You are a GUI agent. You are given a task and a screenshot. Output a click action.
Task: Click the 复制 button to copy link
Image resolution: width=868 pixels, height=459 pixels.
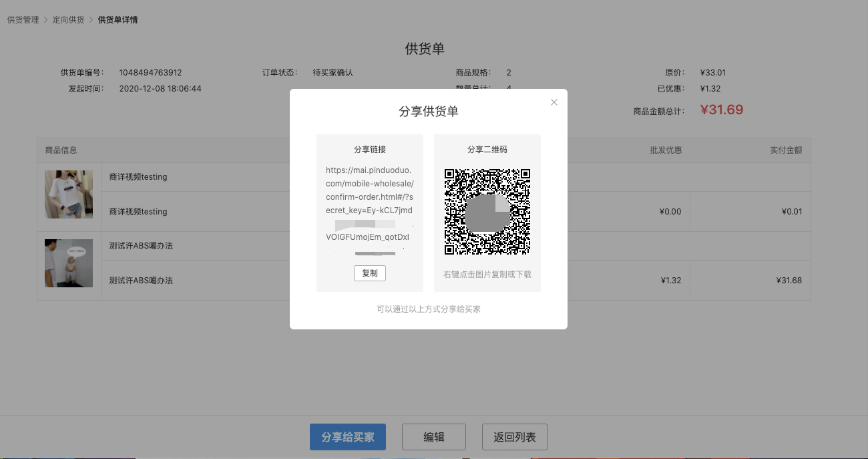click(x=370, y=273)
